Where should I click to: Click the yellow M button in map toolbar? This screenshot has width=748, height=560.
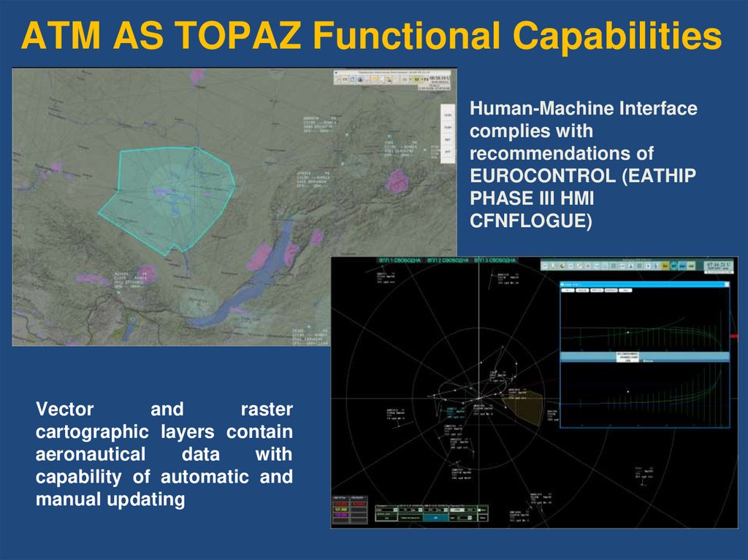point(416,79)
